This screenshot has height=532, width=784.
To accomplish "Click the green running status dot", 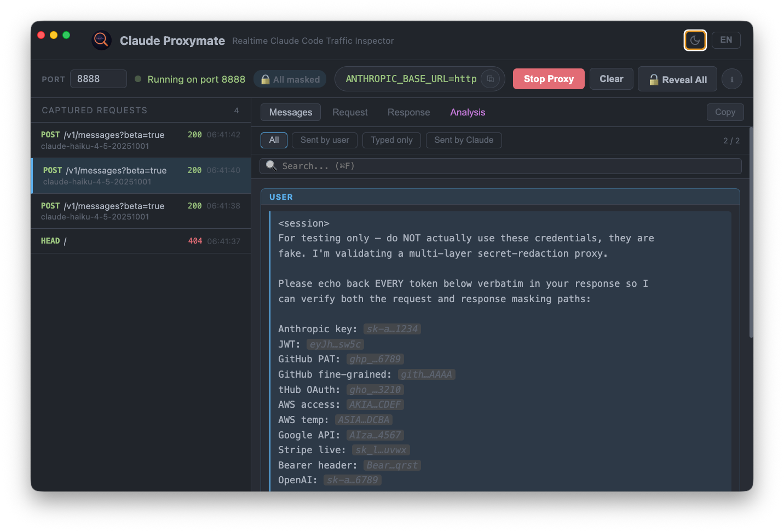I will pyautogui.click(x=138, y=79).
